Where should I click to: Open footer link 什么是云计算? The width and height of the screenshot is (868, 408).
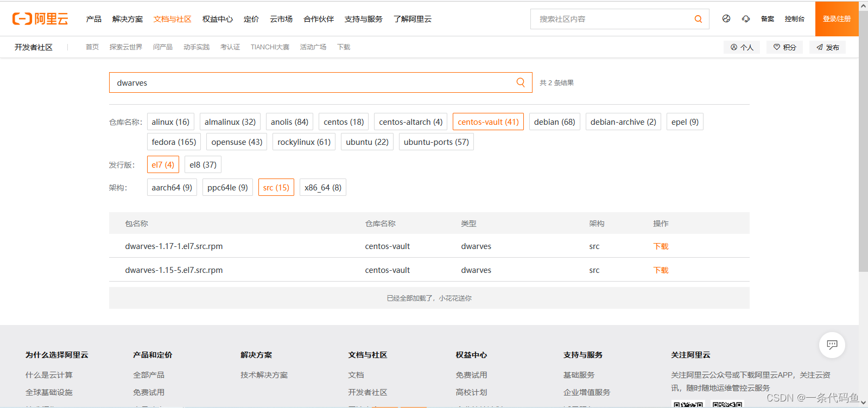click(x=49, y=375)
